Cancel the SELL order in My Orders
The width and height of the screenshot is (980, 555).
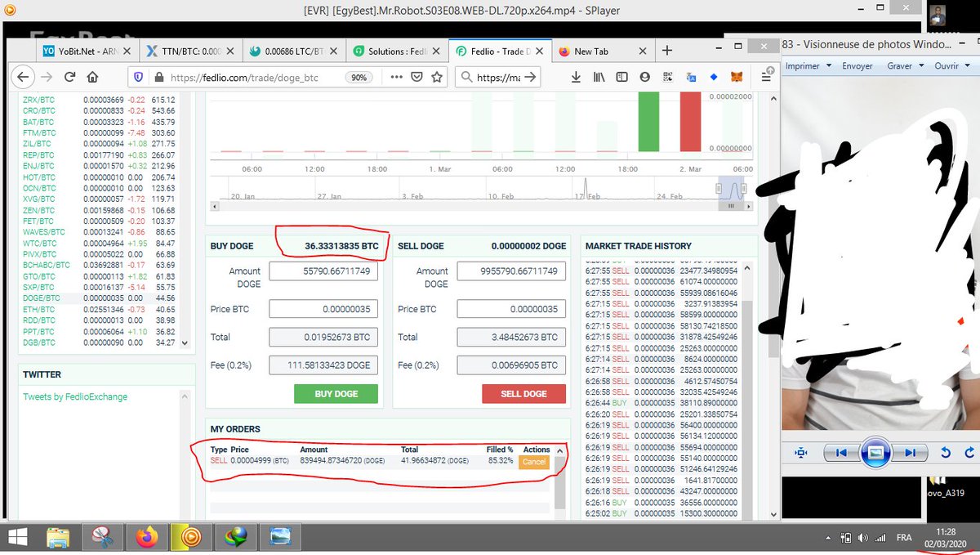click(534, 462)
